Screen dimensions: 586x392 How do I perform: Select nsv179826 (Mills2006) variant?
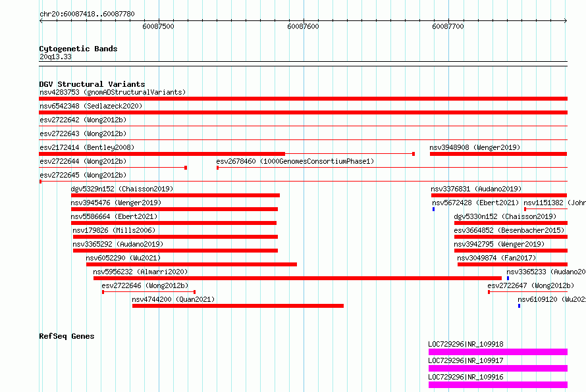click(114, 230)
